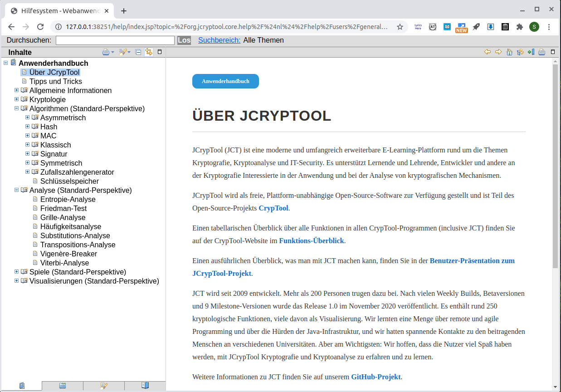
Task: Click the content pane vertical scrollbar thumb
Action: [x=555, y=166]
